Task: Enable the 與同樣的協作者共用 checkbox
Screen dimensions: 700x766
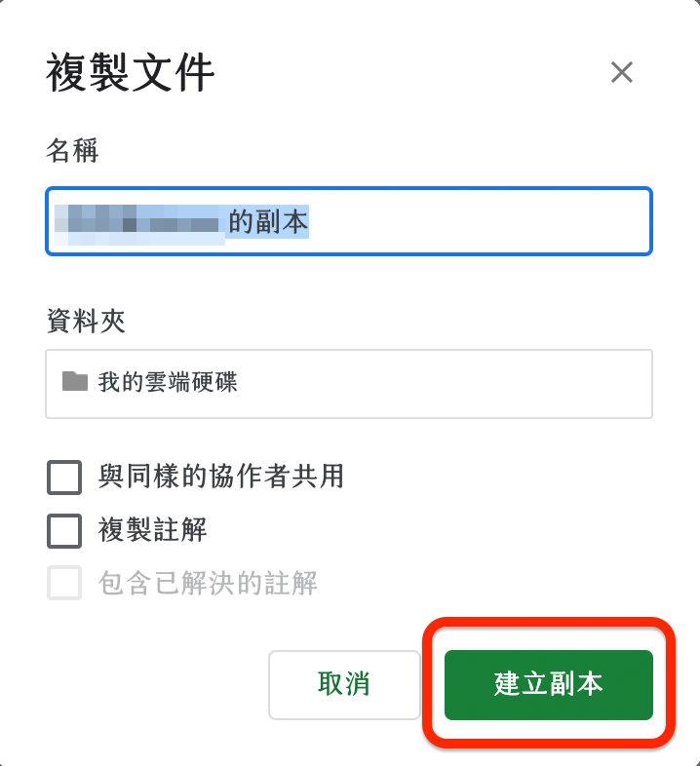Action: tap(64, 478)
